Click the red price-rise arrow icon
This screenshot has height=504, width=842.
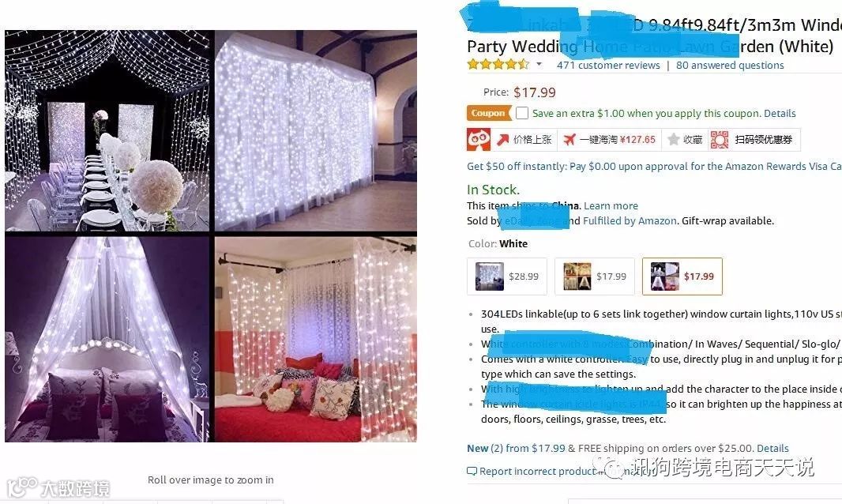[x=502, y=140]
